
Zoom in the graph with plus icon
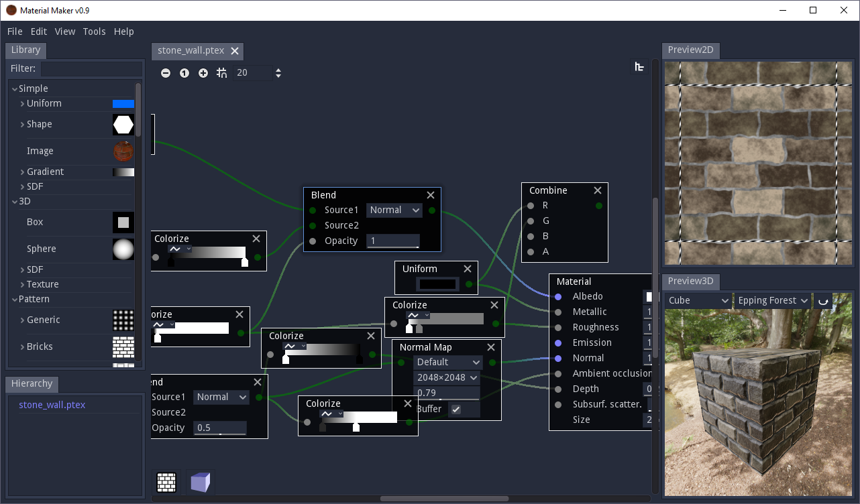pos(203,73)
